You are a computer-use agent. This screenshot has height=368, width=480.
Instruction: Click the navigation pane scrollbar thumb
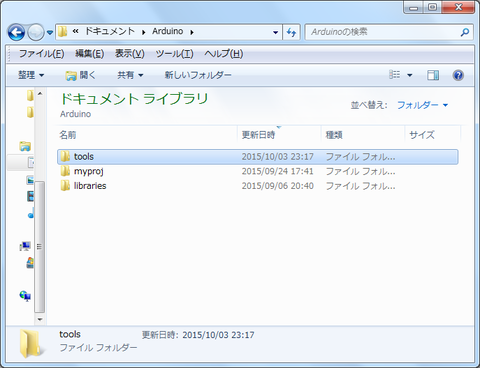39,247
